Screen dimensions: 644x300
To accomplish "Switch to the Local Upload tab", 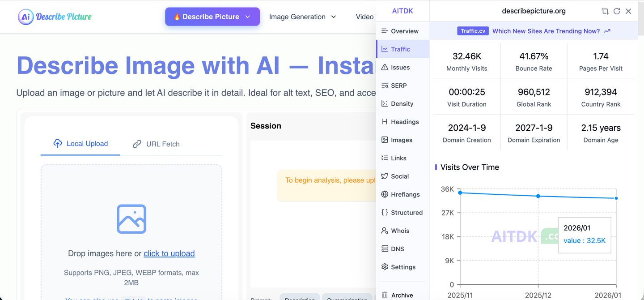I will [80, 144].
